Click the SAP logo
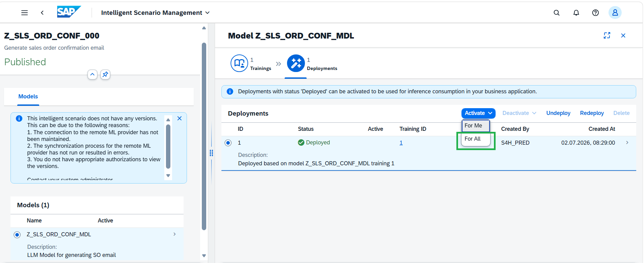This screenshot has height=263, width=644. pos(69,12)
